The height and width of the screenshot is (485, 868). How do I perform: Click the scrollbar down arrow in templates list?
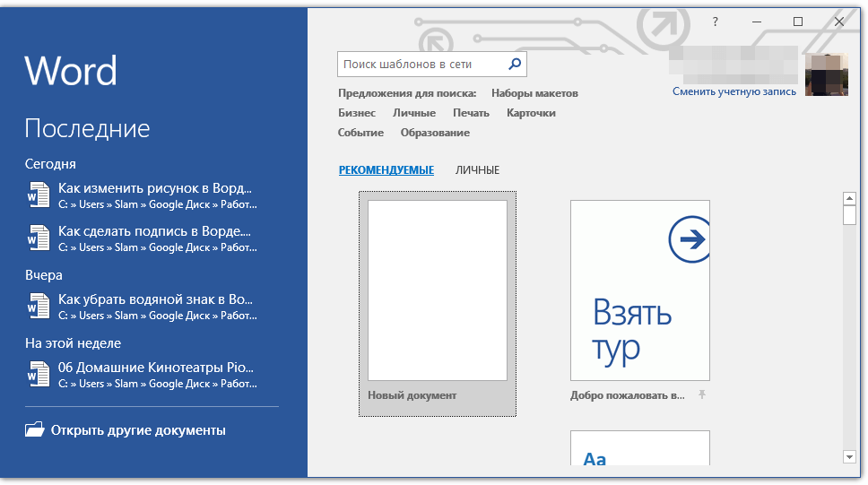click(x=849, y=457)
